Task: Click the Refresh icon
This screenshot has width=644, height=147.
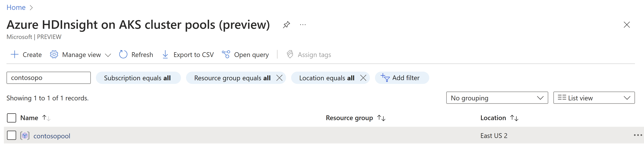Action: [x=123, y=55]
